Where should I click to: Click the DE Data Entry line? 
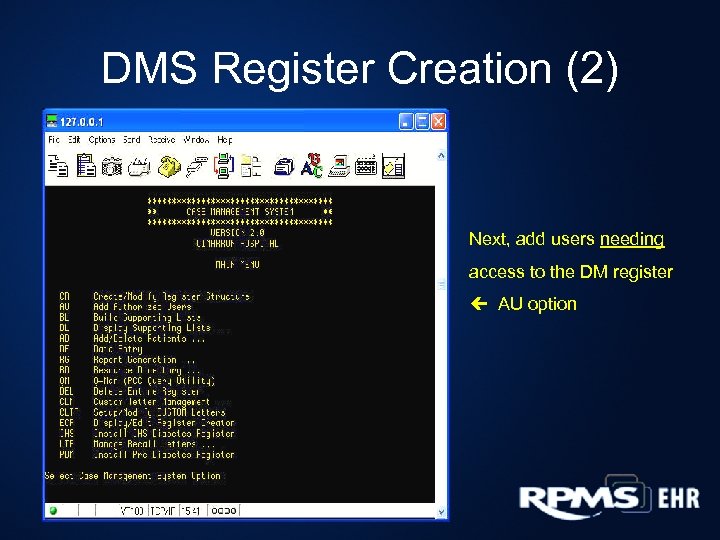pos(101,349)
